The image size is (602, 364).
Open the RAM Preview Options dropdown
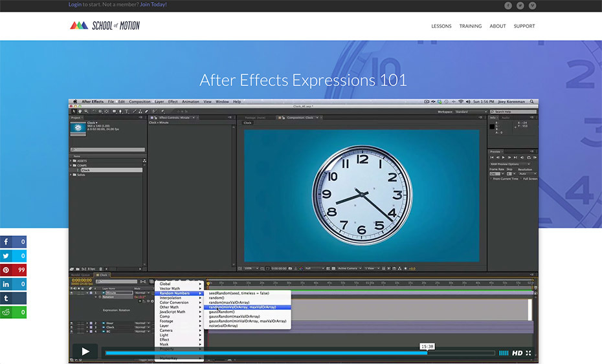click(510, 164)
